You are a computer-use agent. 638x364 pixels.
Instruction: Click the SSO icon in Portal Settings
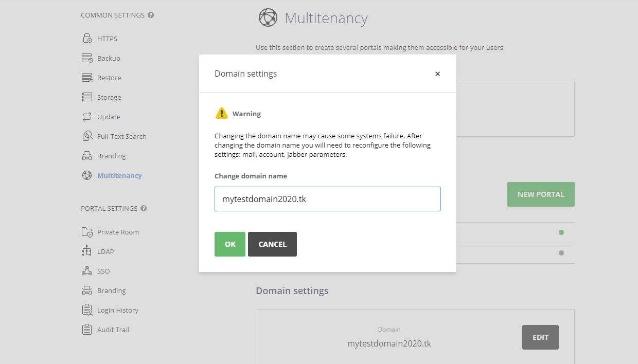[86, 270]
